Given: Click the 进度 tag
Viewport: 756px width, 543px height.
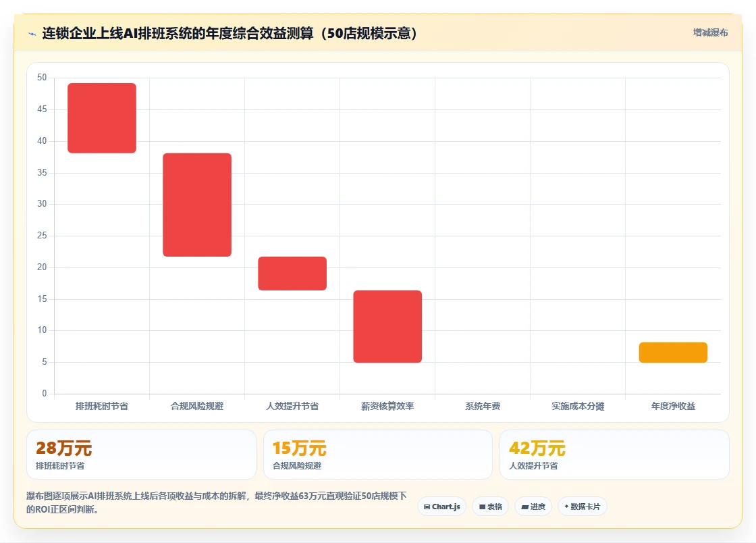Looking at the screenshot, I should click(x=533, y=507).
